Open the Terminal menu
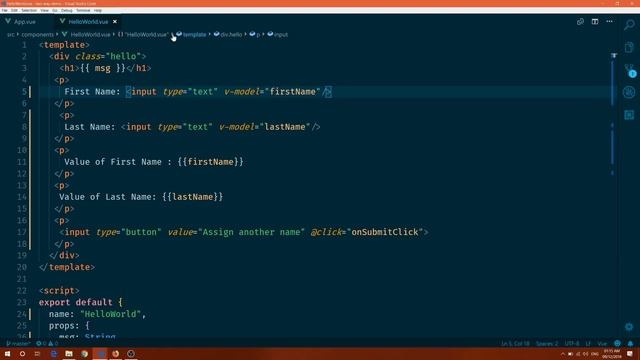The width and height of the screenshot is (640, 360). tap(83, 10)
